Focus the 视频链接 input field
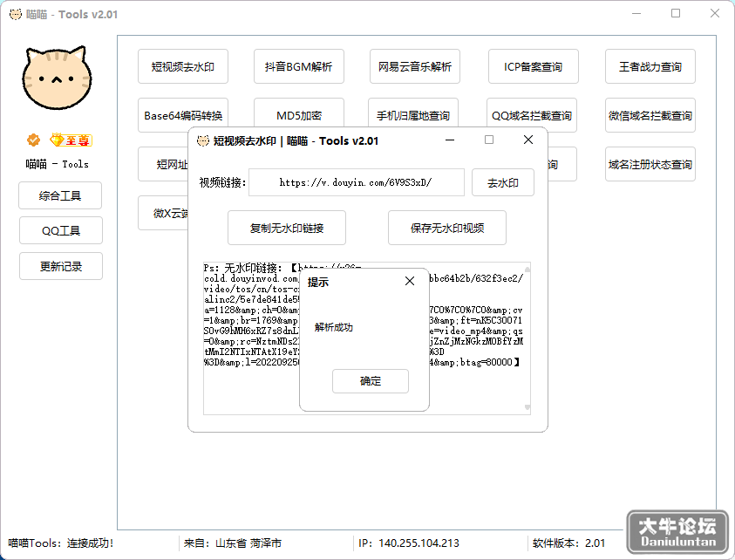Viewport: 735px width, 560px height. (x=357, y=182)
